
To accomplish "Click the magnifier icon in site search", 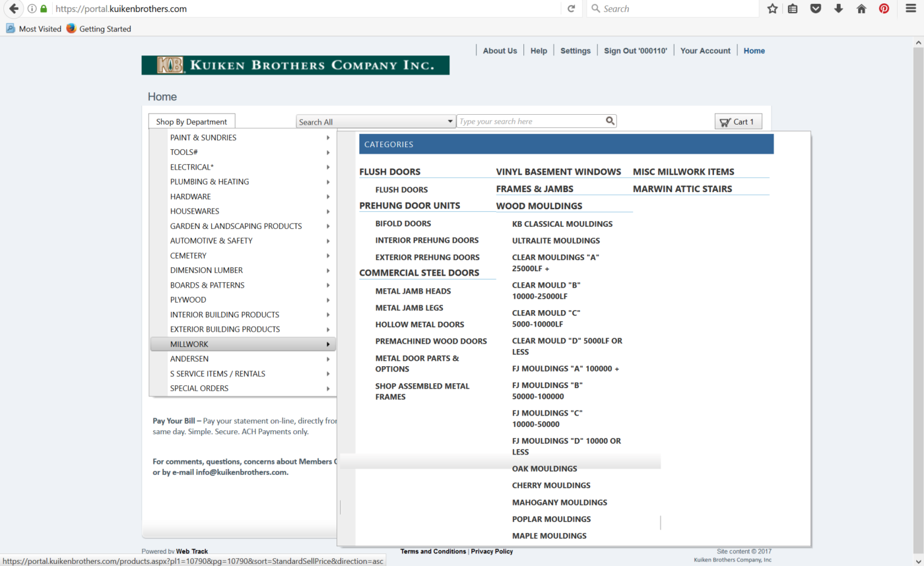I will (610, 121).
